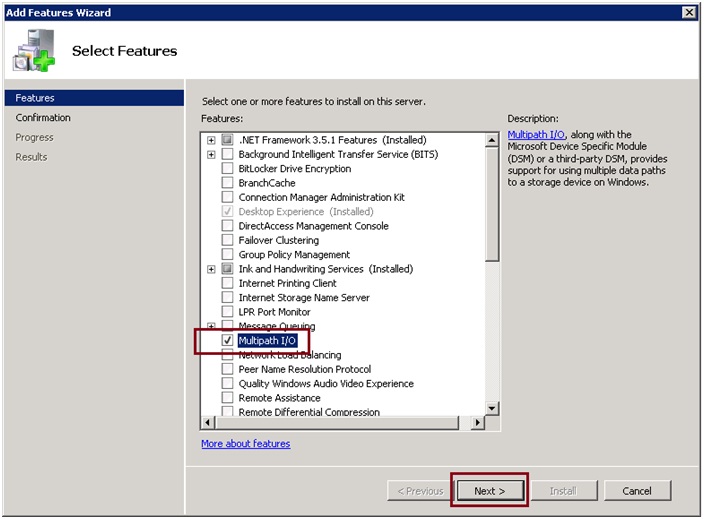
Task: Toggle the .NET Framework 3.5.1 Features checkbox
Action: click(228, 140)
